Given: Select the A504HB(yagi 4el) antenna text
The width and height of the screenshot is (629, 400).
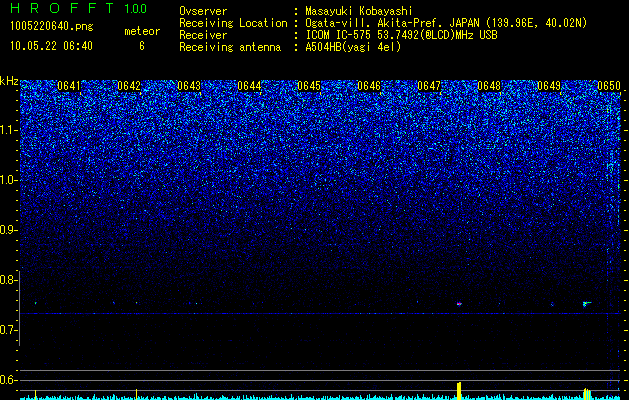Looking at the screenshot, I should (353, 47).
